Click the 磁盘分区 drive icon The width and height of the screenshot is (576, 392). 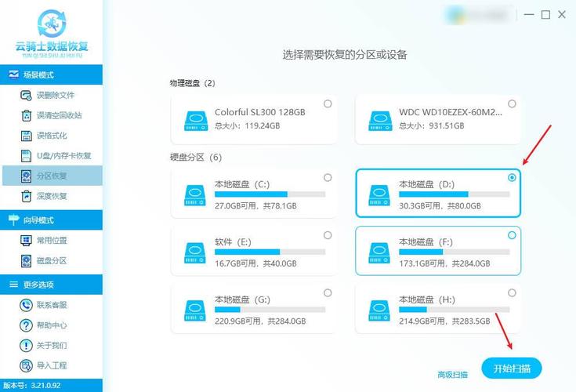click(x=26, y=261)
